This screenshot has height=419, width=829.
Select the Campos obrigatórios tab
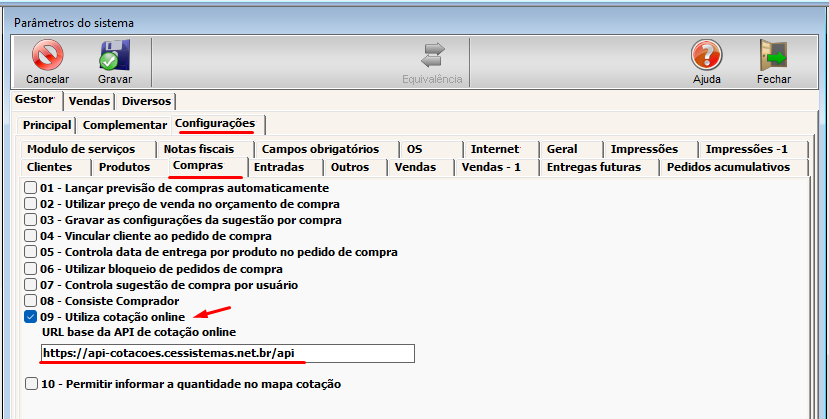pos(320,149)
